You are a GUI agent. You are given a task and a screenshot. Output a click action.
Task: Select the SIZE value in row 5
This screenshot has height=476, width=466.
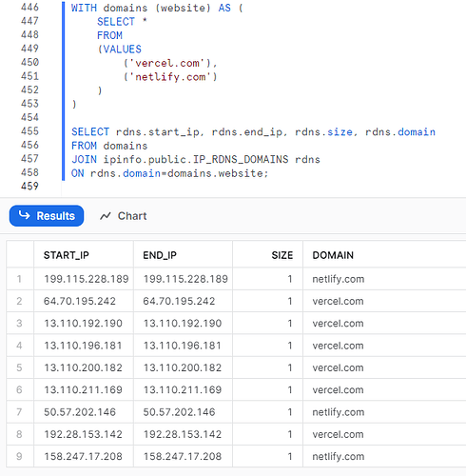tap(290, 367)
